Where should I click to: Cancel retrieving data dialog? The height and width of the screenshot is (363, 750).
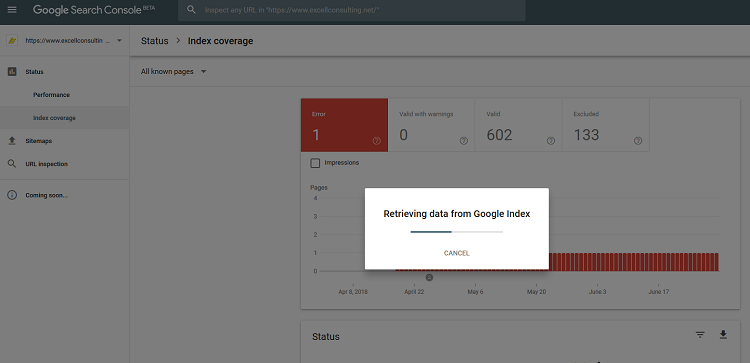tap(456, 253)
